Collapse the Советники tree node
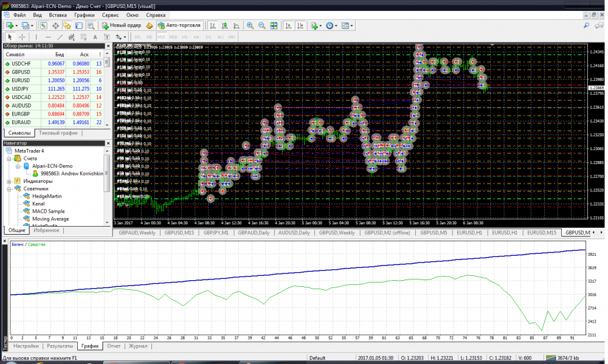This screenshot has width=608, height=364. [9, 189]
